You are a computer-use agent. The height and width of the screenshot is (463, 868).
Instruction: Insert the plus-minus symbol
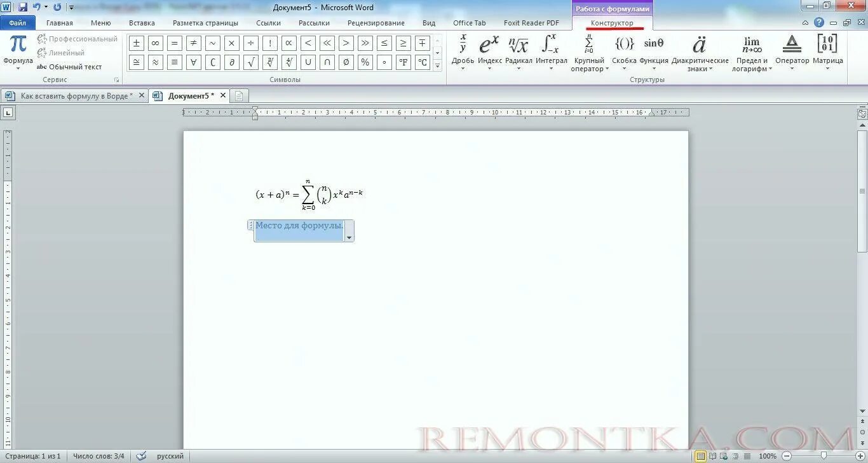click(136, 43)
